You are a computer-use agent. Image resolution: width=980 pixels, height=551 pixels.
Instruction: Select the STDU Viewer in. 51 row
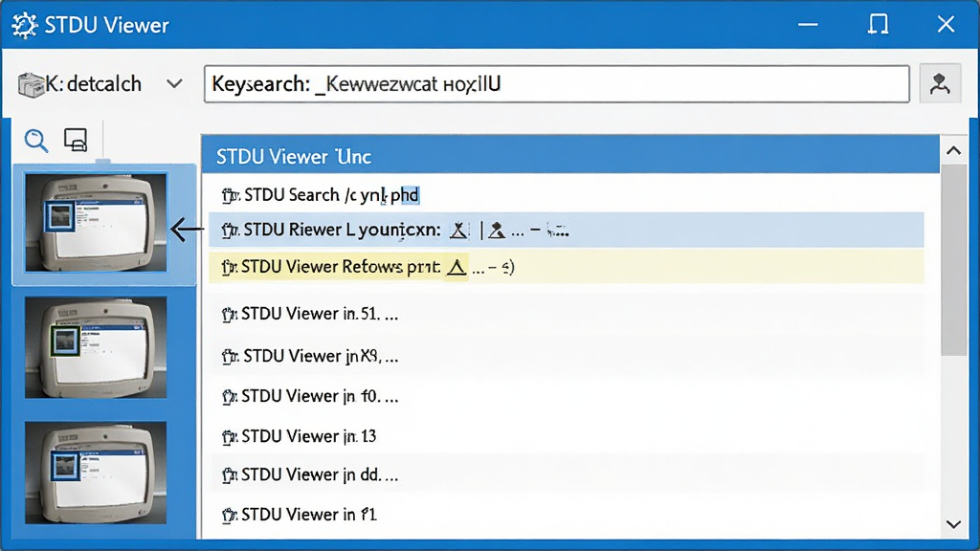point(567,314)
